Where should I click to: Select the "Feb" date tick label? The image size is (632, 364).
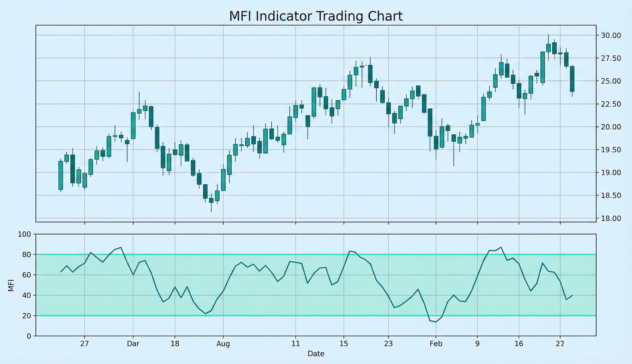436,344
